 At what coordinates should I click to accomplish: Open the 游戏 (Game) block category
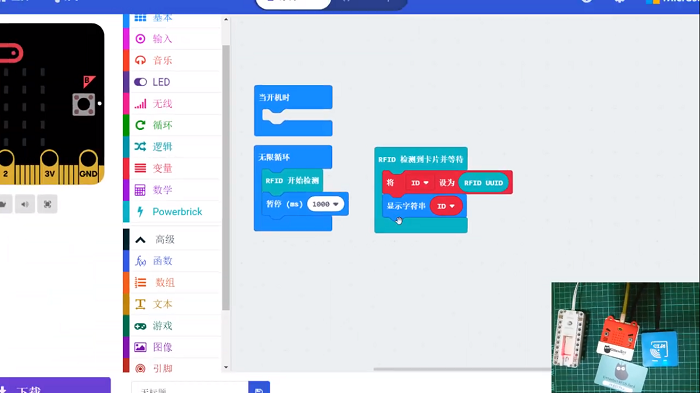pyautogui.click(x=172, y=326)
